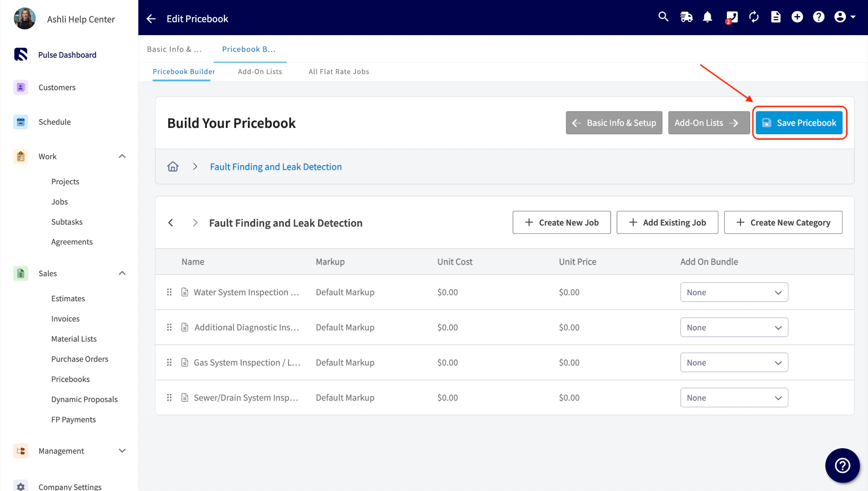The image size is (868, 491).
Task: Open Fault Finding and Leak Detection breadcrumb link
Action: click(276, 167)
